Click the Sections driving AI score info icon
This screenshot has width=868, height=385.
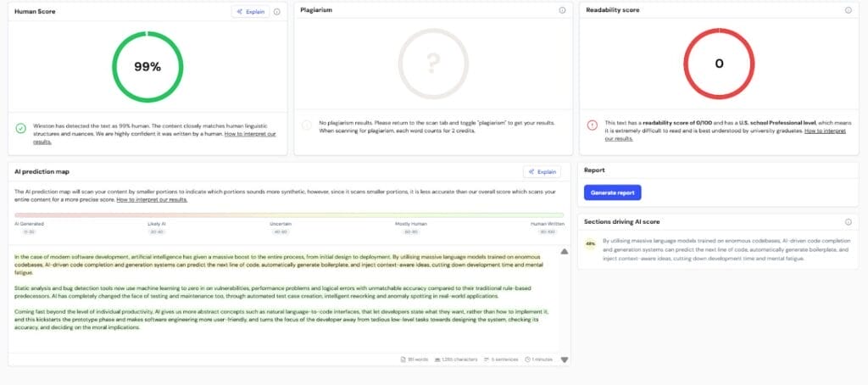tap(848, 221)
